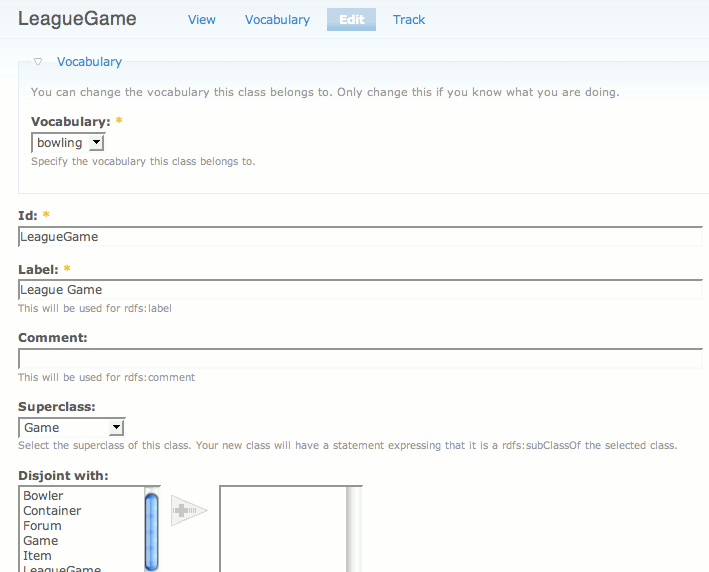Click the Label field containing League Game
The width and height of the screenshot is (709, 572).
pyautogui.click(x=360, y=290)
